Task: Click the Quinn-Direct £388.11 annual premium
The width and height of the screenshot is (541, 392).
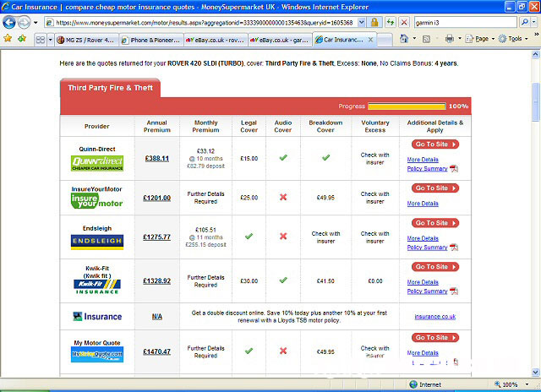Action: point(157,159)
